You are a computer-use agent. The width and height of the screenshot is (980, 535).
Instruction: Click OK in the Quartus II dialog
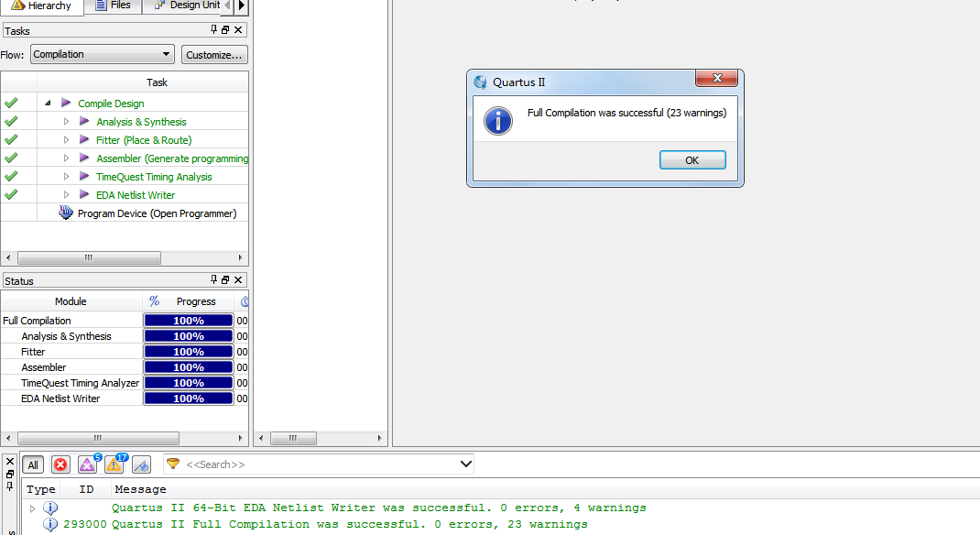click(x=692, y=160)
